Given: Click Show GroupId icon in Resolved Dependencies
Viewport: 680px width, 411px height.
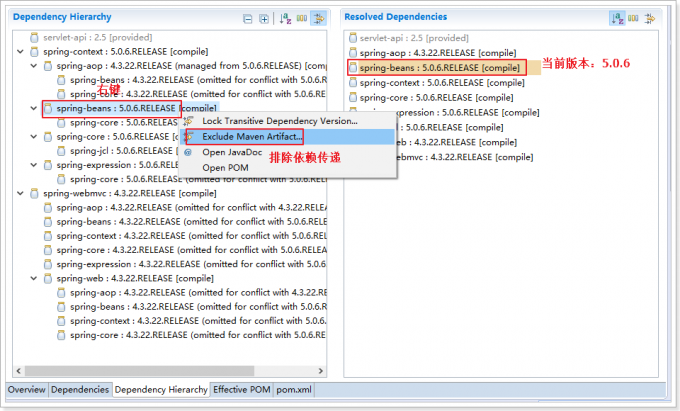Looking at the screenshot, I should point(634,19).
